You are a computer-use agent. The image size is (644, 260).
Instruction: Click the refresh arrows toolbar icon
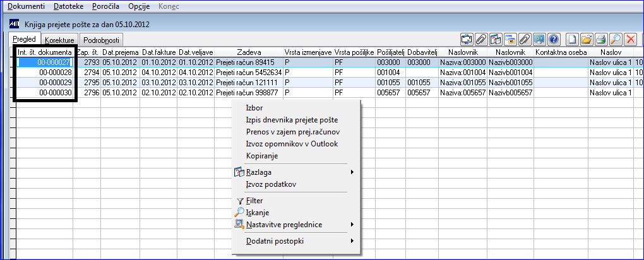point(467,39)
